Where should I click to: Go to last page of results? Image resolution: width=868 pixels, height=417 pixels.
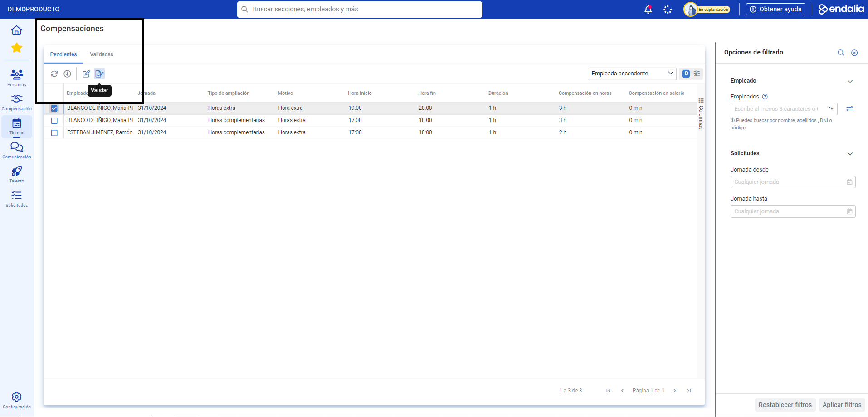pos(688,391)
